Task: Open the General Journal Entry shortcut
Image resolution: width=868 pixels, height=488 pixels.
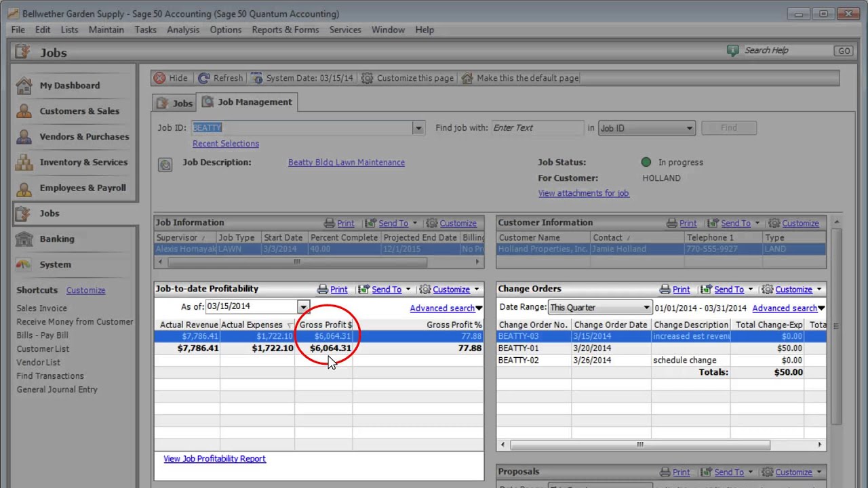Action: 57,390
